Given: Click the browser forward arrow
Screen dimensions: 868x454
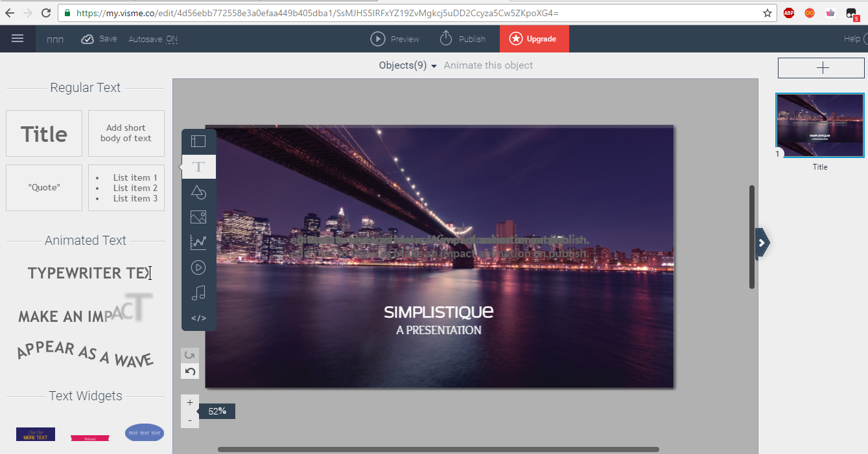Looking at the screenshot, I should (x=27, y=13).
